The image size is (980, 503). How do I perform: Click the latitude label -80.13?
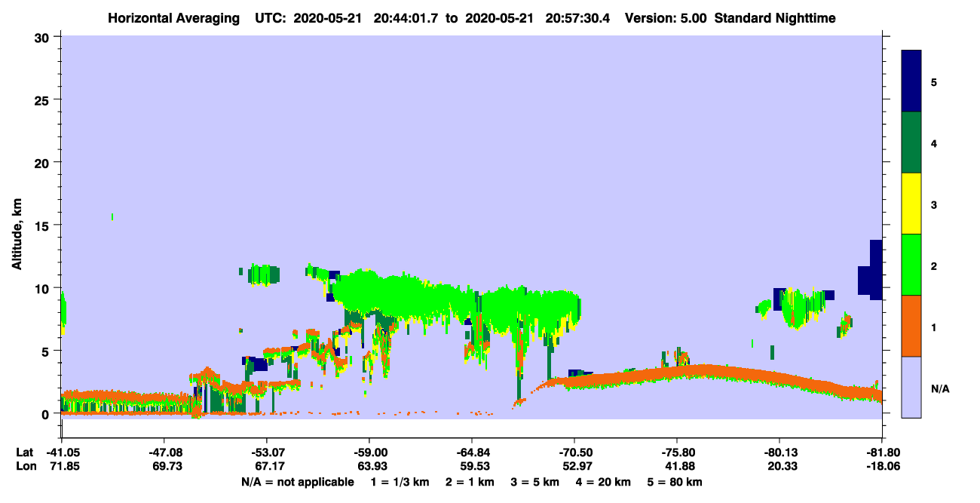point(779,452)
